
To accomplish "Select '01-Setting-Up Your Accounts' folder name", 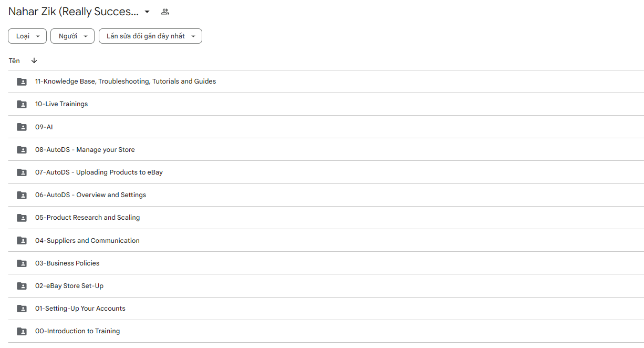I will (80, 309).
